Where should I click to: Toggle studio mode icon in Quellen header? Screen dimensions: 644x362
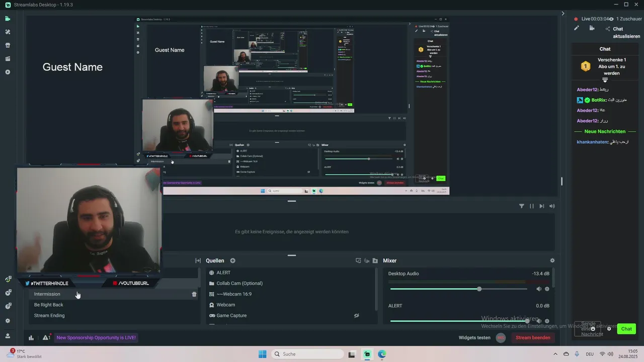[358, 260]
